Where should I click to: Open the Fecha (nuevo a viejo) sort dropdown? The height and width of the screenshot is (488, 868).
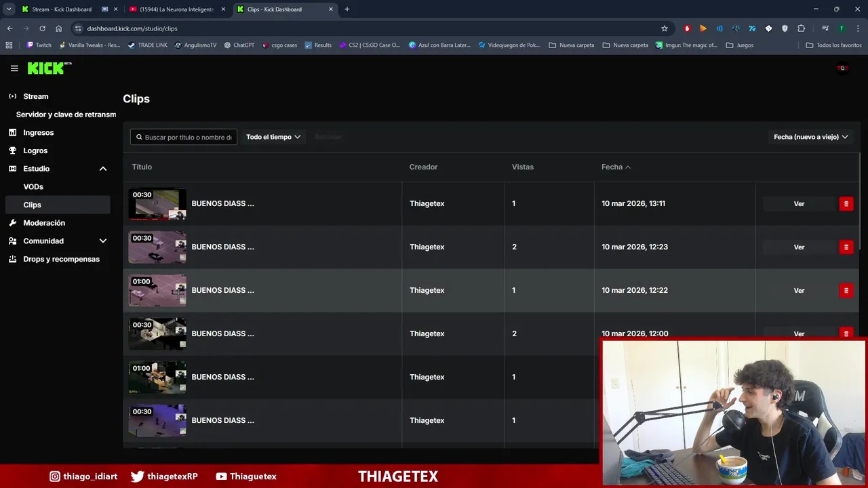810,137
